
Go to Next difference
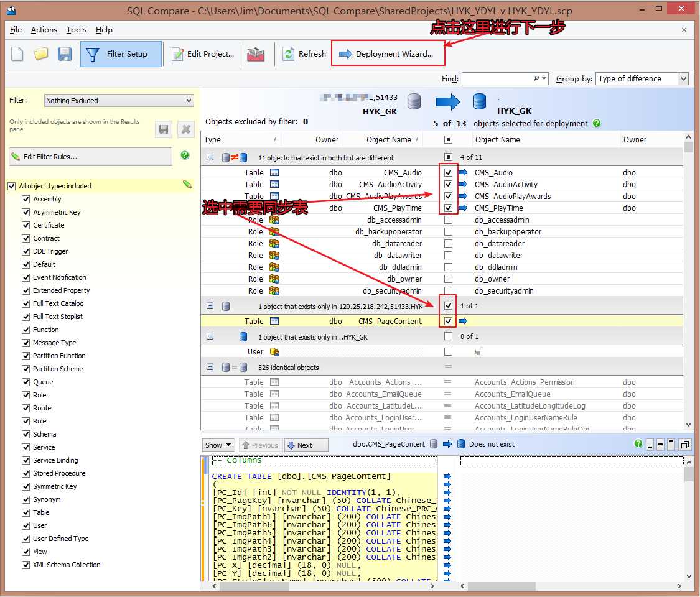(306, 445)
